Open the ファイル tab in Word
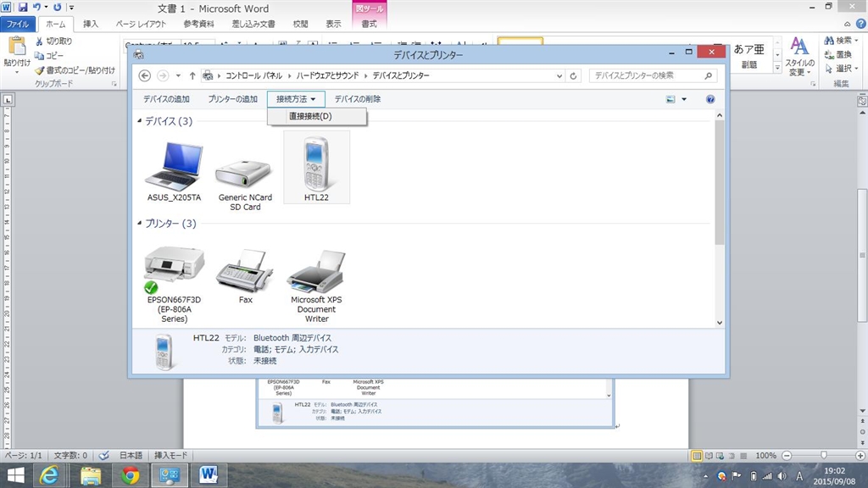868x488 pixels. point(18,24)
